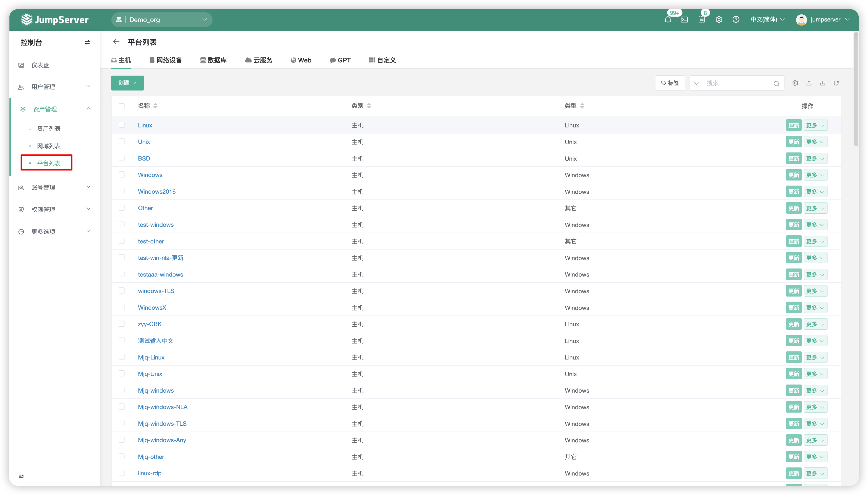Check the test-other row checkbox
868x495 pixels.
121,241
